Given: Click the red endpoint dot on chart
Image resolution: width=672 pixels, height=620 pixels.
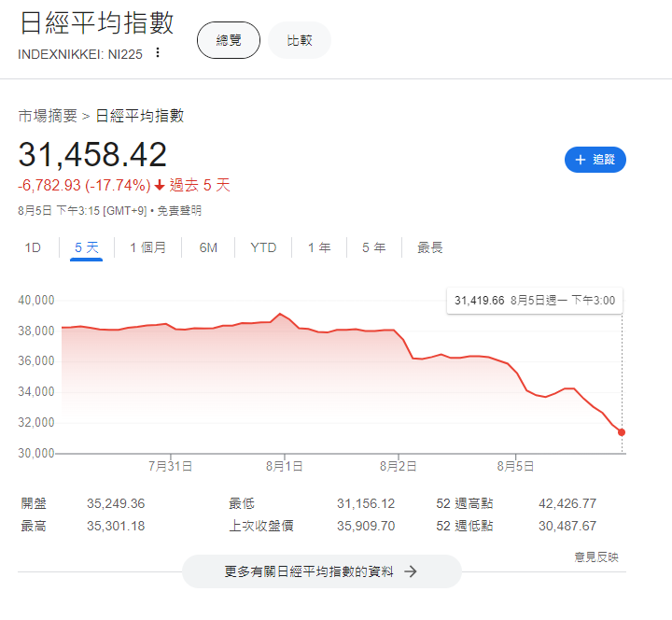Looking at the screenshot, I should pyautogui.click(x=622, y=432).
